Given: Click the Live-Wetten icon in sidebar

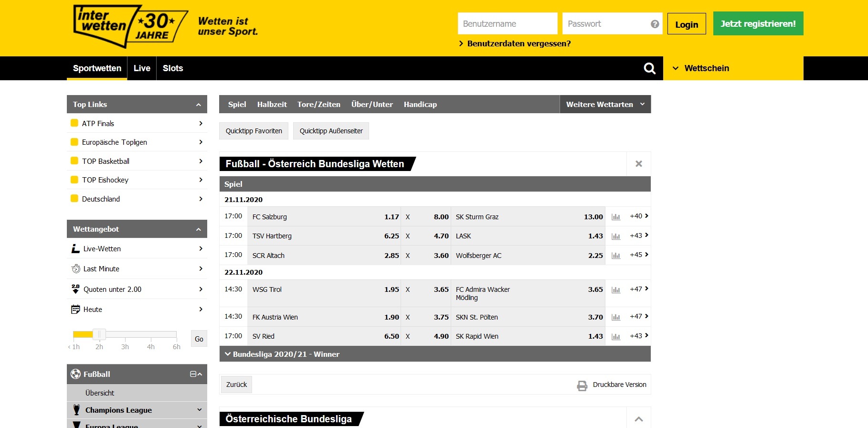Looking at the screenshot, I should point(75,249).
